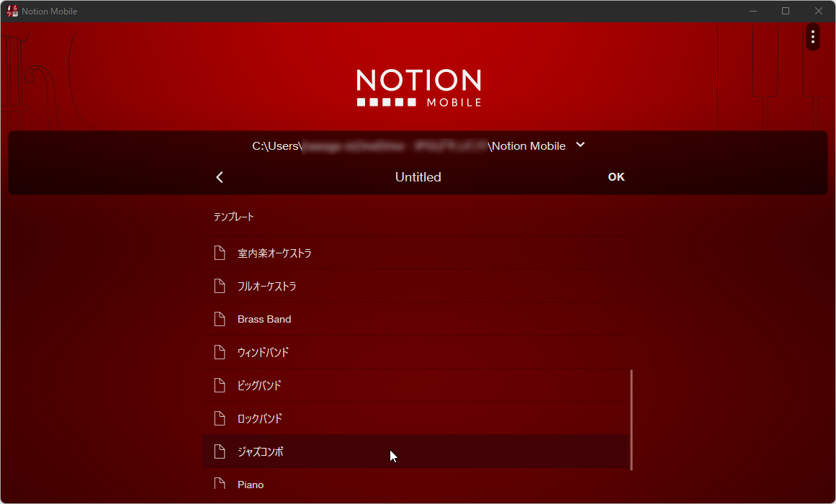836x504 pixels.
Task: Click the template list vertical scrollbar
Action: [632, 420]
